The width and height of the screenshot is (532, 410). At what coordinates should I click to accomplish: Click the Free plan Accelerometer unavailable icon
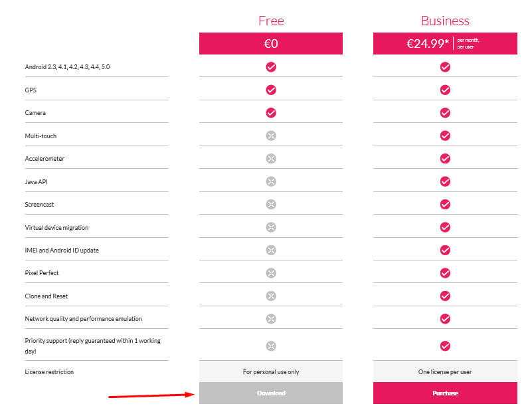[x=271, y=158]
